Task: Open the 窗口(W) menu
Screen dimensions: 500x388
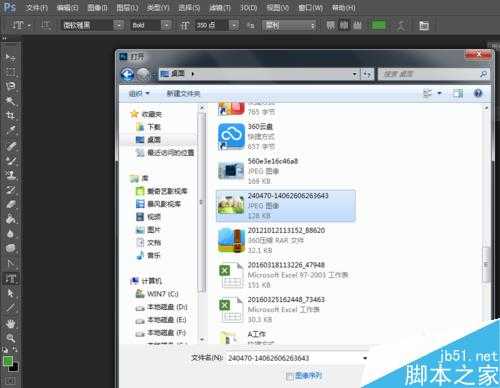Action: pyautogui.click(x=310, y=7)
